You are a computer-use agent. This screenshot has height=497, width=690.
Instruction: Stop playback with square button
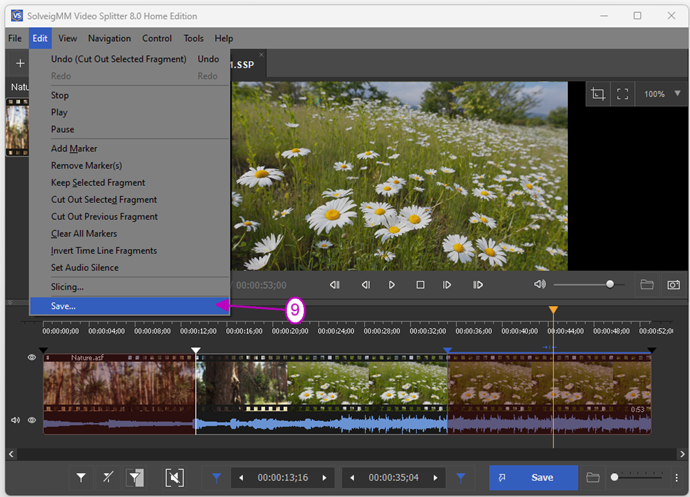(x=420, y=285)
